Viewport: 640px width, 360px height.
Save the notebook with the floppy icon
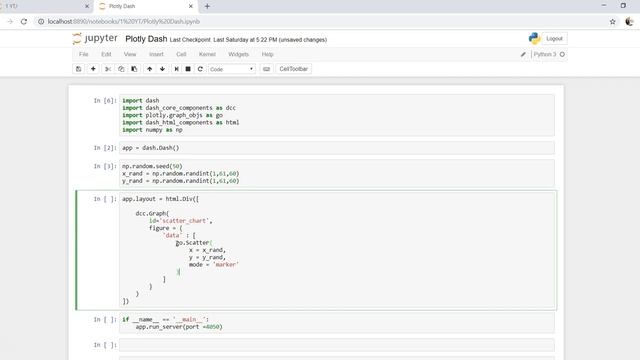coord(78,69)
